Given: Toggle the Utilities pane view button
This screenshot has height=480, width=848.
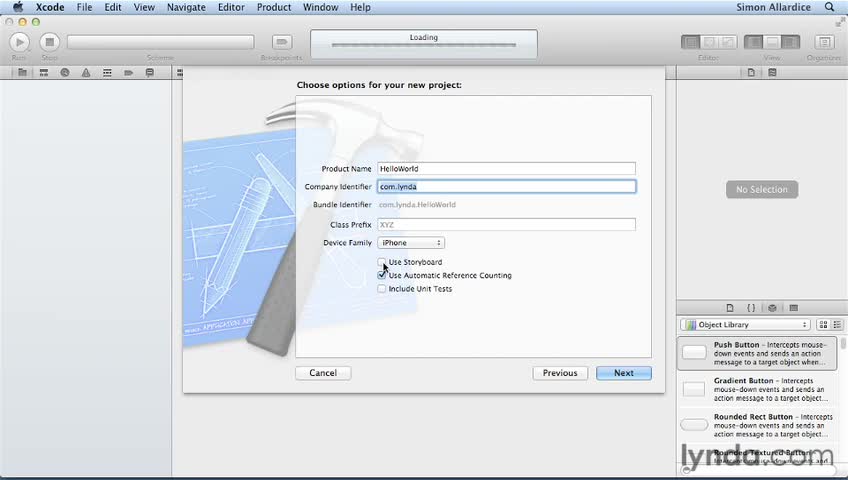Looking at the screenshot, I should tap(791, 42).
